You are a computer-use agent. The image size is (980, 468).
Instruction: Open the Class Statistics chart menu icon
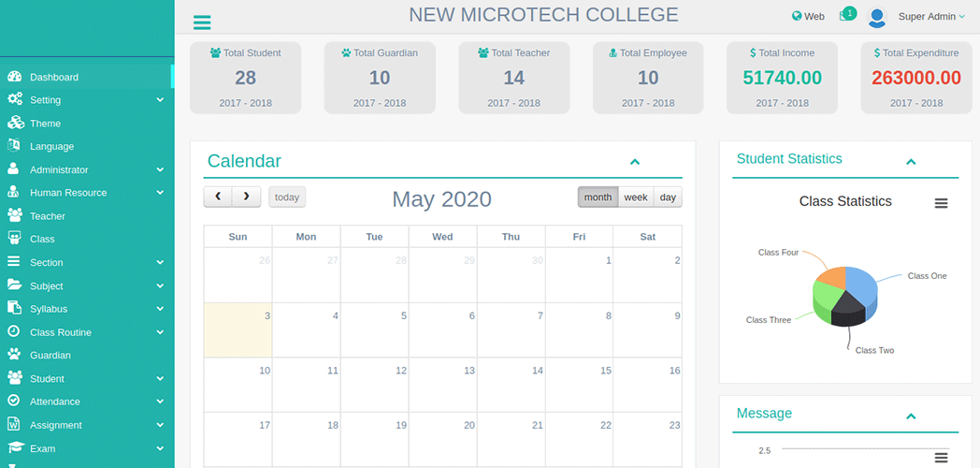tap(941, 203)
